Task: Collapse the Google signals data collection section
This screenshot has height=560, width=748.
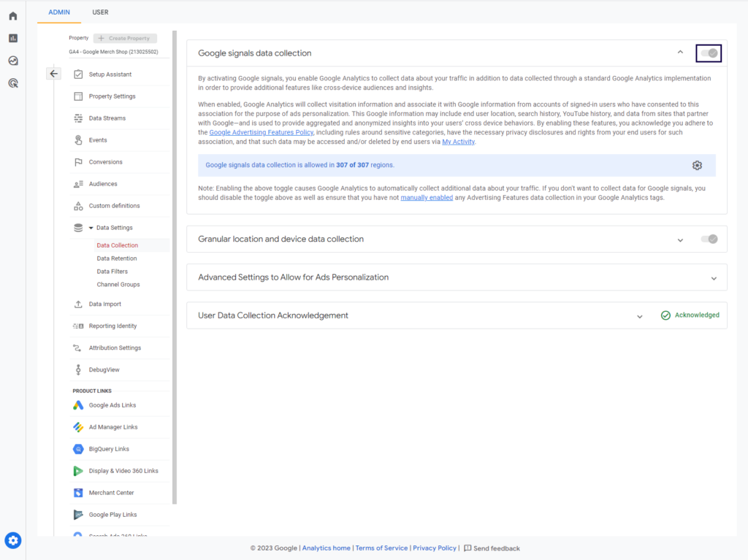Action: pyautogui.click(x=680, y=53)
